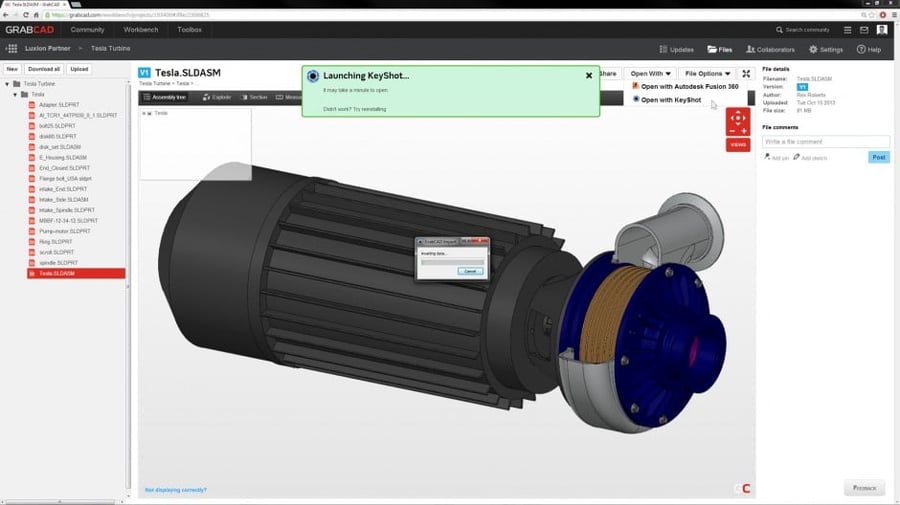Viewport: 900px width, 505px height.
Task: Open the Toolbox menu
Action: 189,30
